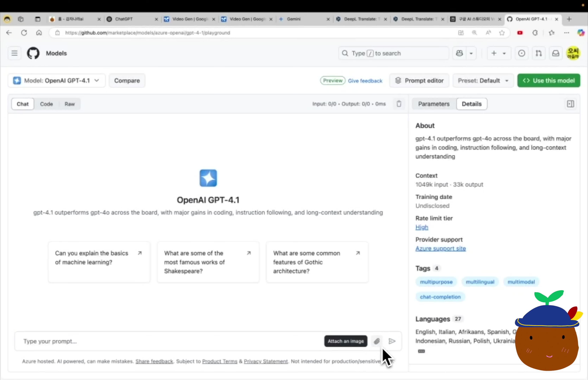Click the favorites star icon in address bar
The image size is (588, 380).
coord(502,33)
